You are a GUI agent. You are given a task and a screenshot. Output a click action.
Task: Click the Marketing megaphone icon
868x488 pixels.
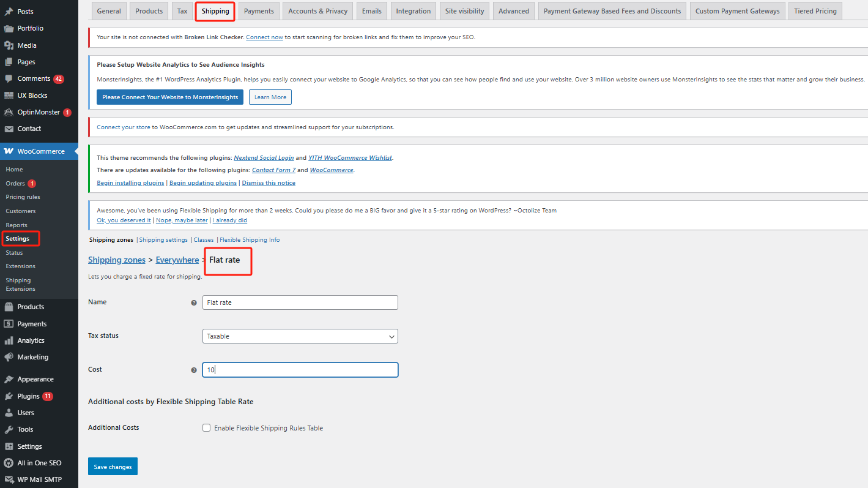tap(9, 357)
